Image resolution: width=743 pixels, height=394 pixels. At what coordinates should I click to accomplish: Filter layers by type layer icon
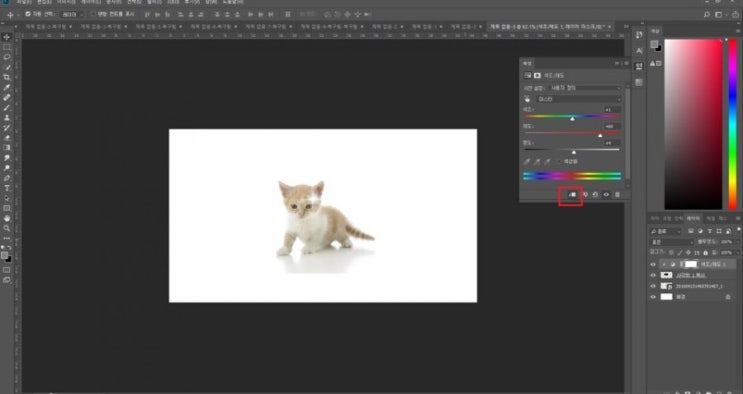709,231
